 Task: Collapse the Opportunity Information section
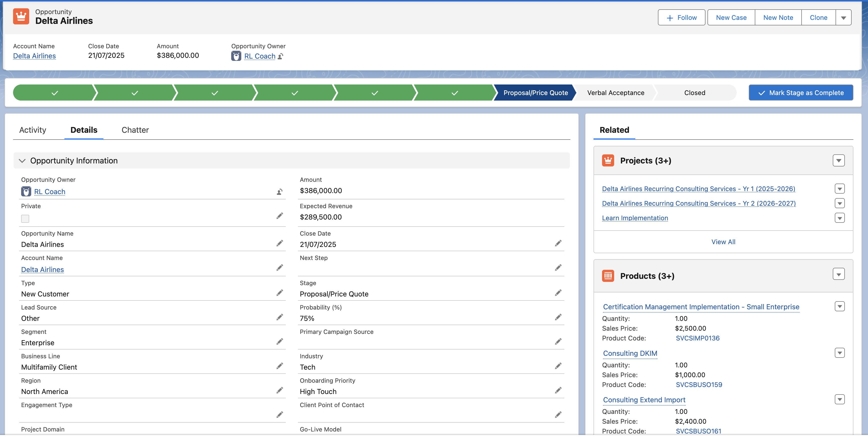tap(22, 161)
